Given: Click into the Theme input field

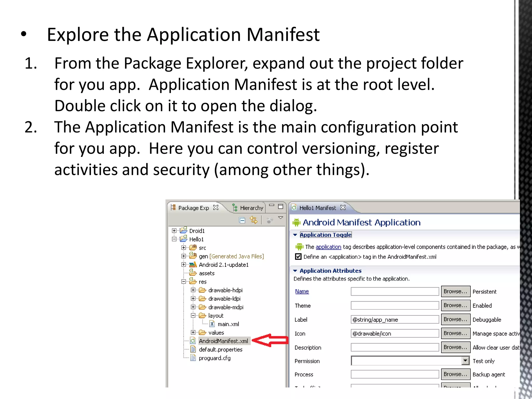Looking at the screenshot, I should coord(395,305).
